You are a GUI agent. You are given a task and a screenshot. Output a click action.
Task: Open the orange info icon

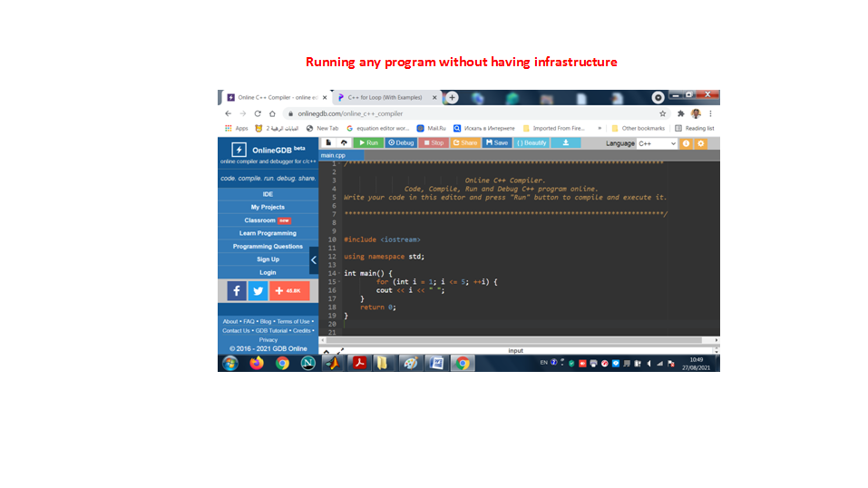click(x=686, y=143)
